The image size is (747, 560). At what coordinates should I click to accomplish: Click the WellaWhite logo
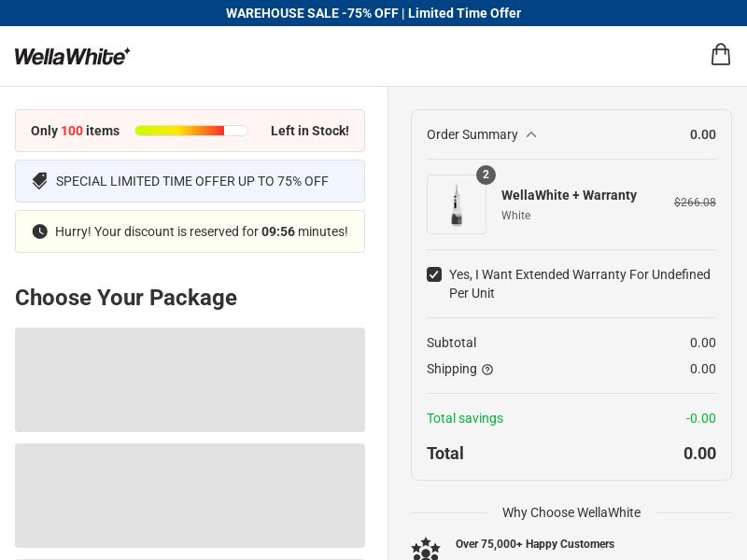(x=73, y=56)
